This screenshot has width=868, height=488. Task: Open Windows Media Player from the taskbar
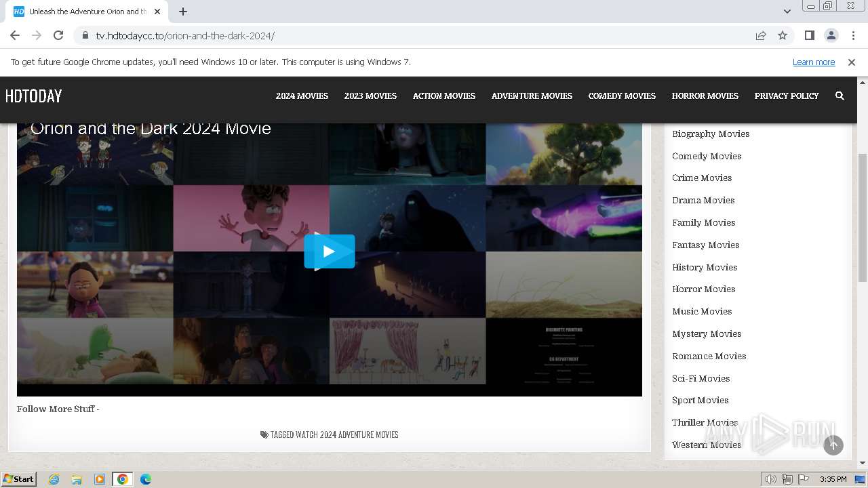click(100, 479)
